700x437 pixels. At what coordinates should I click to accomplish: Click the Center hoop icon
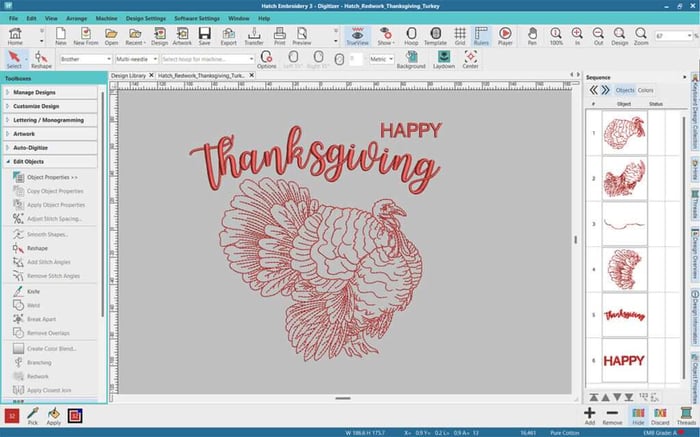(x=470, y=59)
